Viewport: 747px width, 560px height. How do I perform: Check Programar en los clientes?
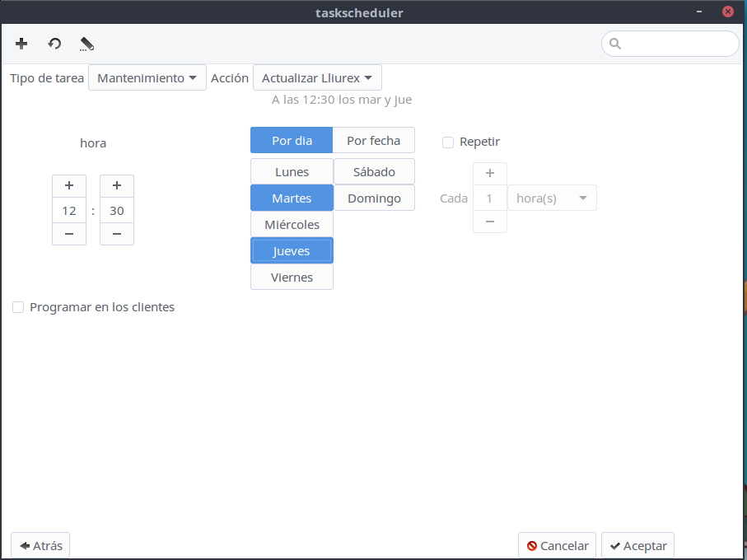(x=18, y=307)
